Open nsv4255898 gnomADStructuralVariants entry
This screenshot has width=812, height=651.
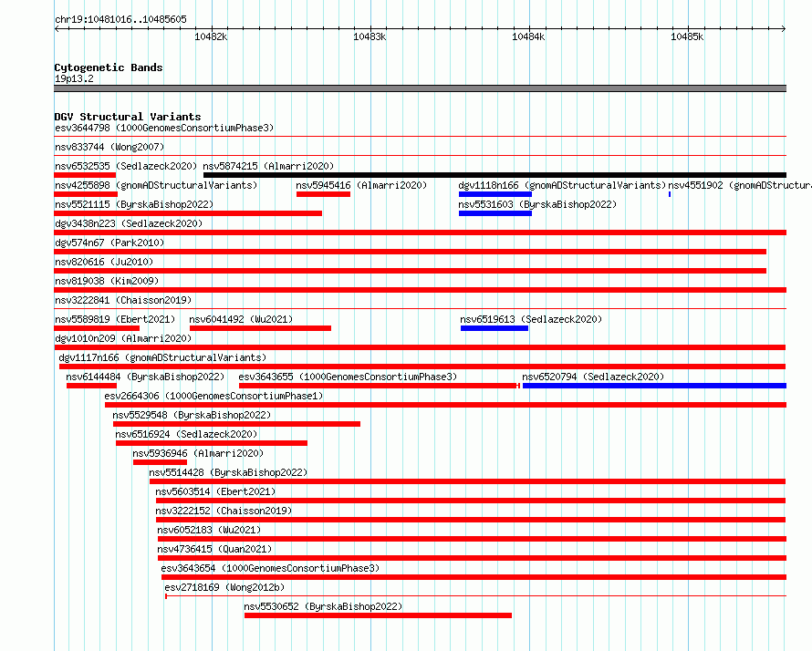(x=156, y=185)
